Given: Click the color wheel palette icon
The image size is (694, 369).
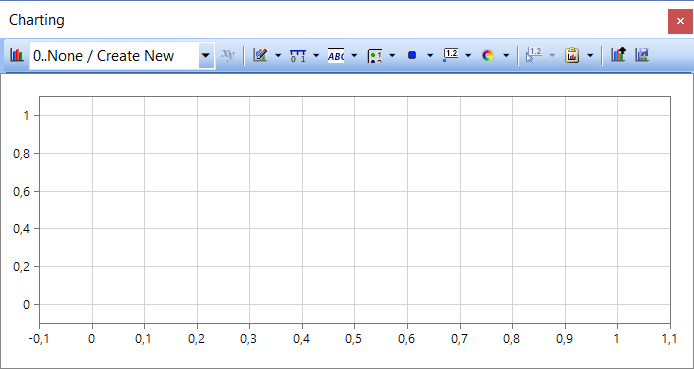Looking at the screenshot, I should coord(488,55).
